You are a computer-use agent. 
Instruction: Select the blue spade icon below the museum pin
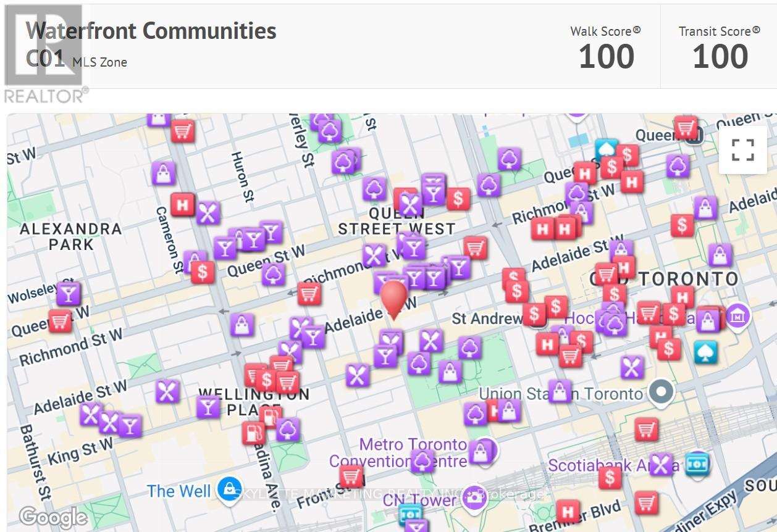click(x=705, y=352)
